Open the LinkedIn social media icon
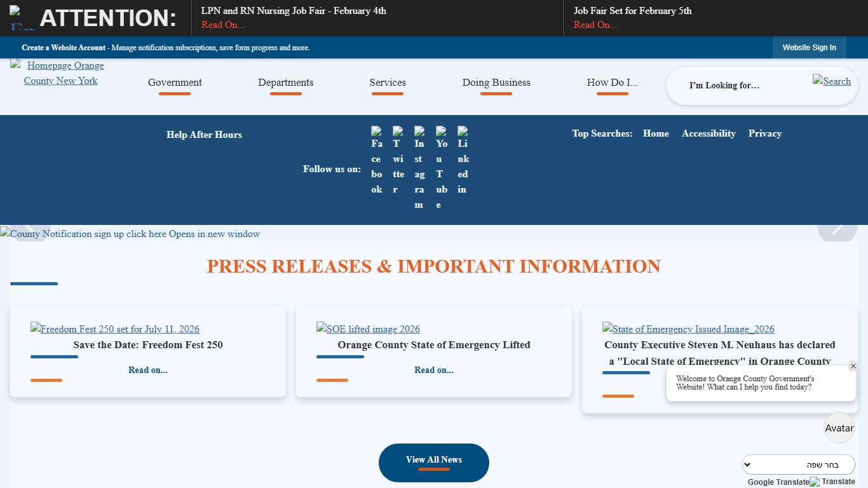Viewport: 868px width, 488px height. point(463,160)
